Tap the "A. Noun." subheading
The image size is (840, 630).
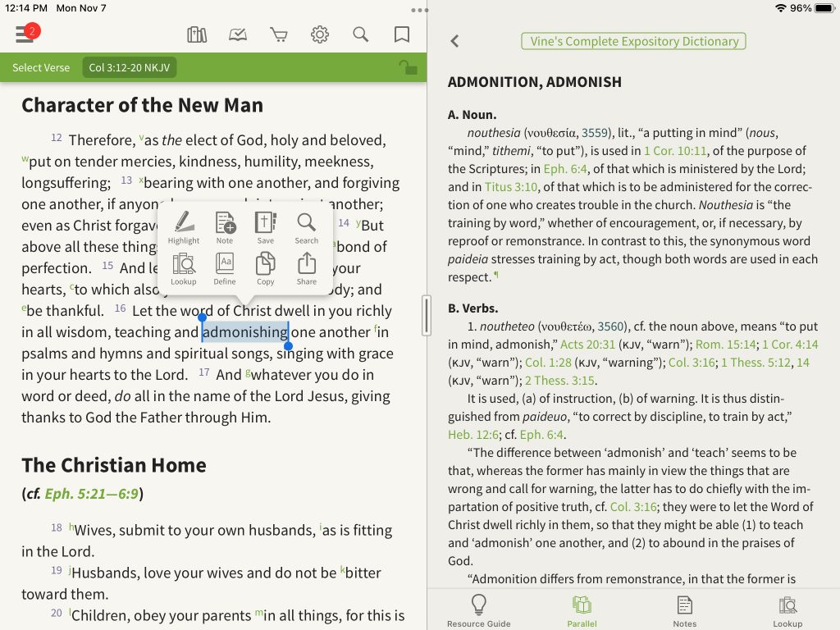[x=472, y=115]
